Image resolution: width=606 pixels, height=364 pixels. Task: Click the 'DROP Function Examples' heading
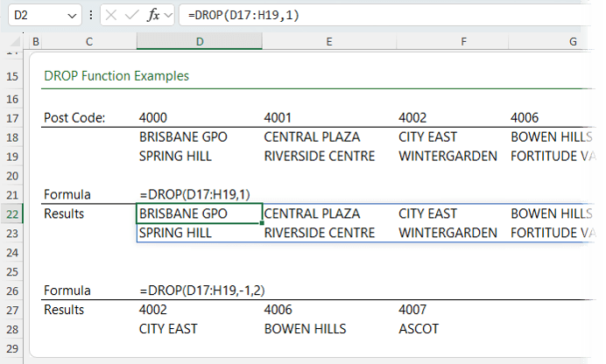[116, 76]
